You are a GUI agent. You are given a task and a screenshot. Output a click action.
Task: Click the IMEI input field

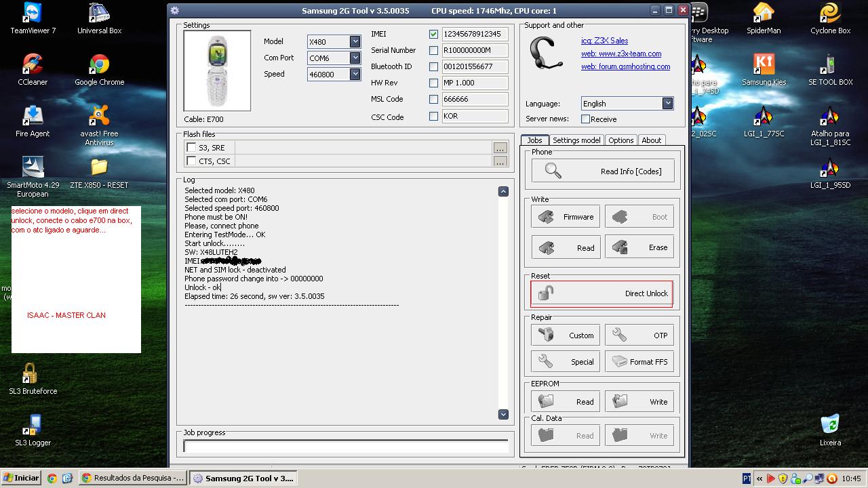point(475,34)
